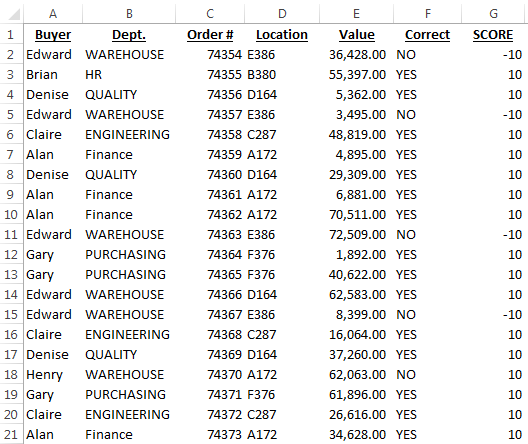
Task: Select the -10 score cell in row 15
Action: pyautogui.click(x=493, y=315)
